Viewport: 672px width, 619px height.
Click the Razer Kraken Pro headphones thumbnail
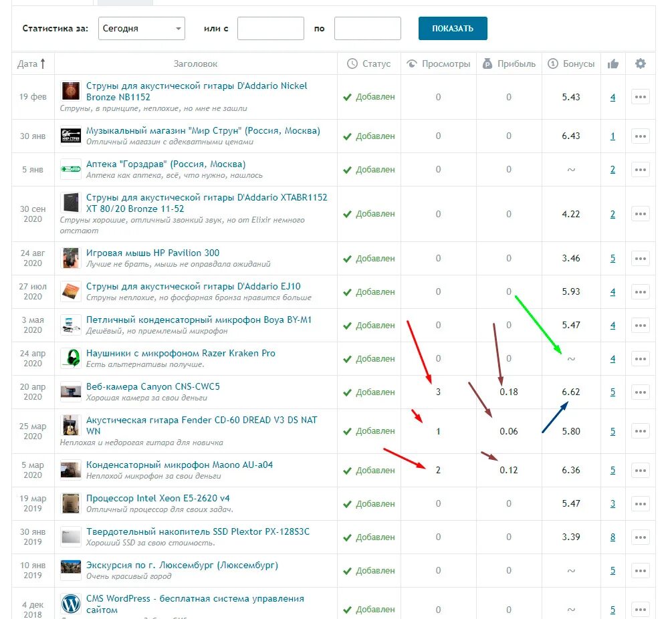(71, 358)
